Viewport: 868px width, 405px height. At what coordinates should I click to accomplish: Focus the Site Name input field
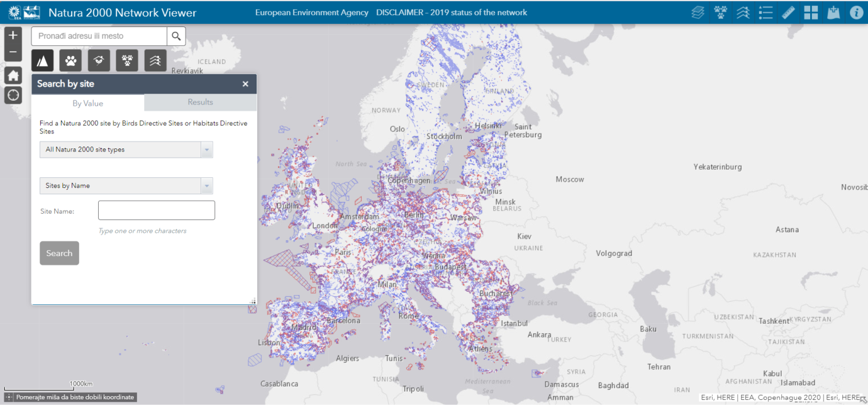point(157,211)
